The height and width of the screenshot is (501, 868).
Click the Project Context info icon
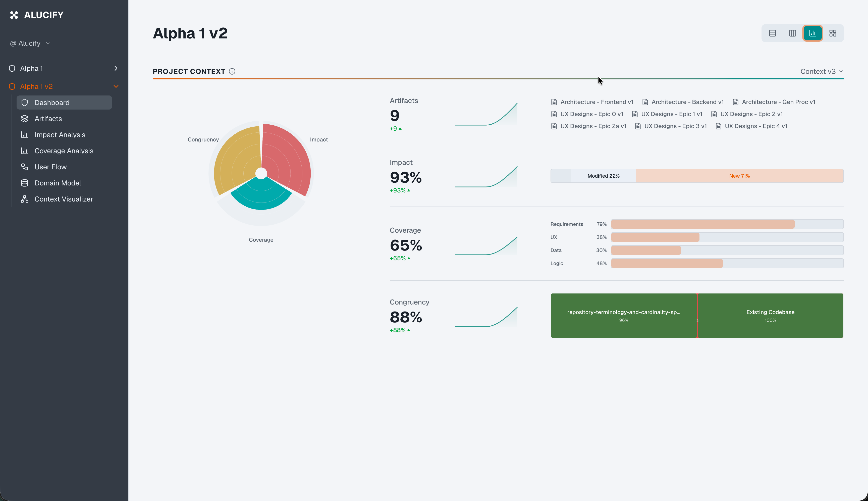point(232,71)
